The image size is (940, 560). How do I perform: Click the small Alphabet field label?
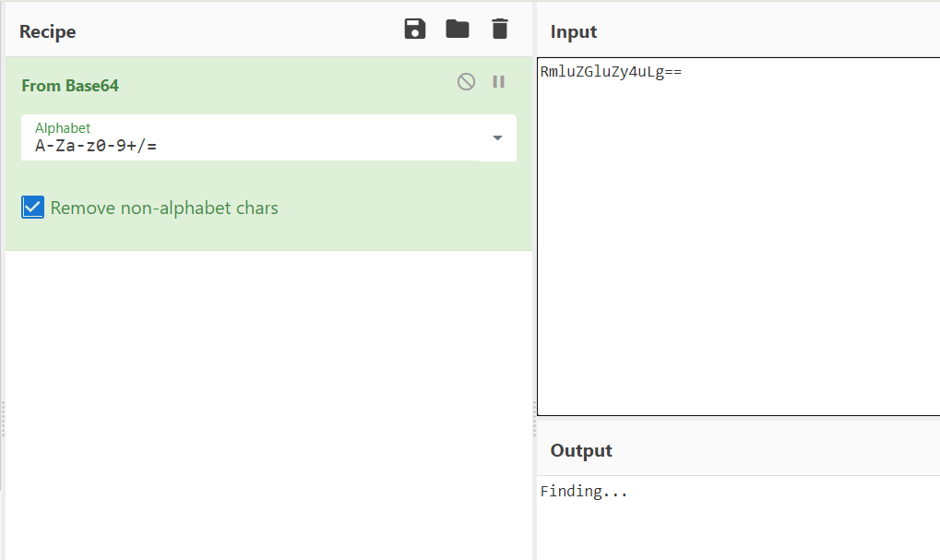(63, 128)
